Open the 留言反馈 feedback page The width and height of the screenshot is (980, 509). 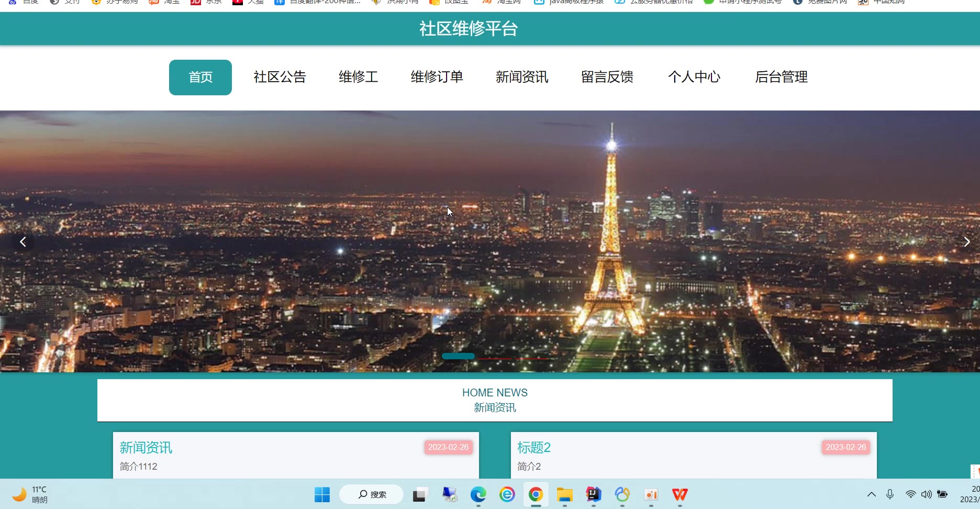click(x=607, y=77)
